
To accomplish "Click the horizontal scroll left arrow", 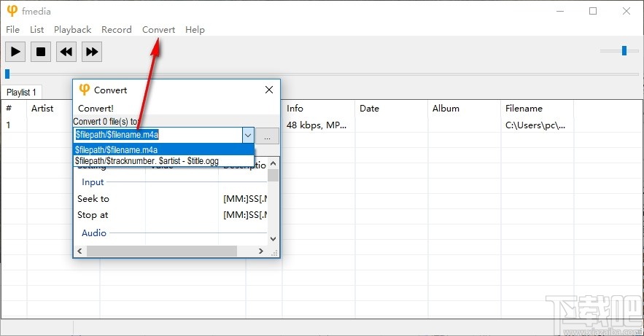I will tap(80, 251).
